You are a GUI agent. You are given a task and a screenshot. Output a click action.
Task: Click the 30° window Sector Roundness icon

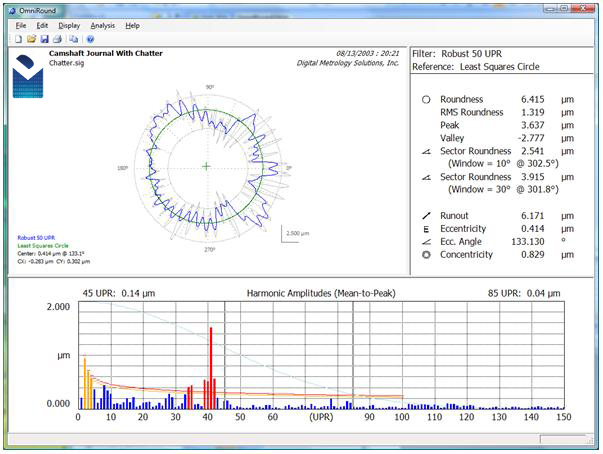pyautogui.click(x=426, y=177)
